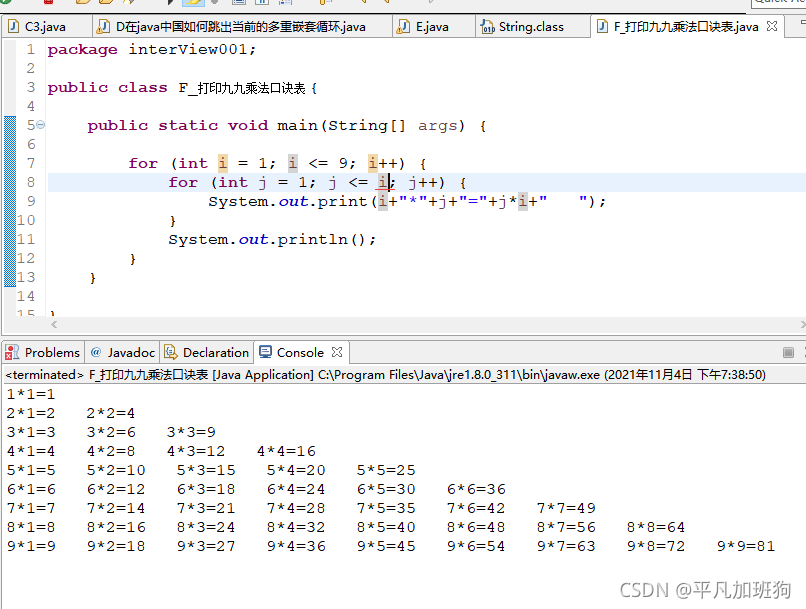Open the String.class editor tab
806x609 pixels.
click(x=531, y=27)
